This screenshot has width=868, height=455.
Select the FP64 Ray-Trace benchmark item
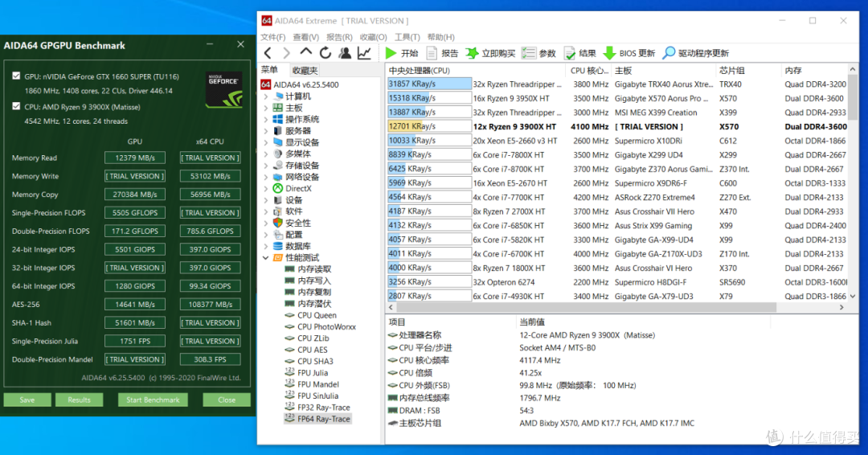[x=317, y=419]
